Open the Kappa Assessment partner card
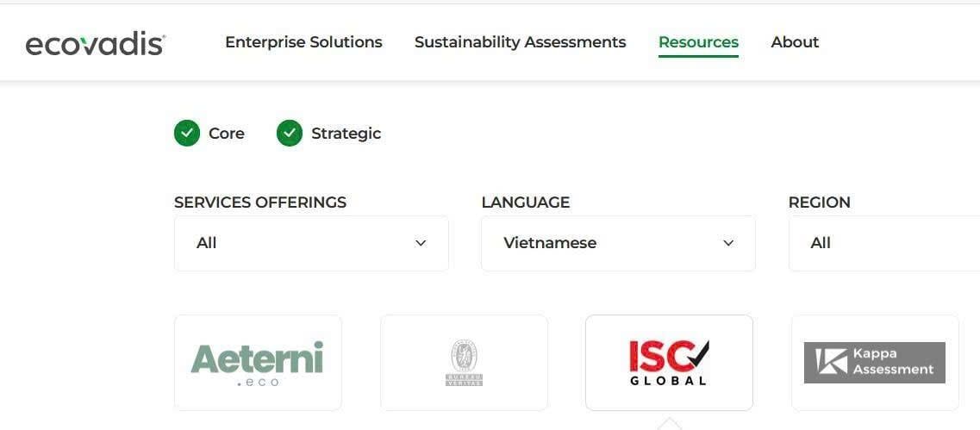This screenshot has width=980, height=430. tap(875, 363)
